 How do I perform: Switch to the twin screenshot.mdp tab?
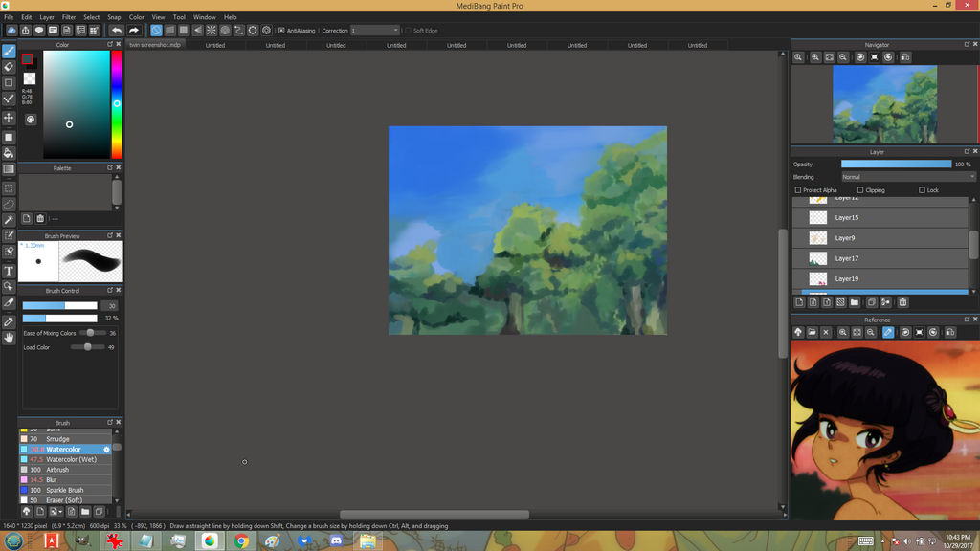(154, 45)
